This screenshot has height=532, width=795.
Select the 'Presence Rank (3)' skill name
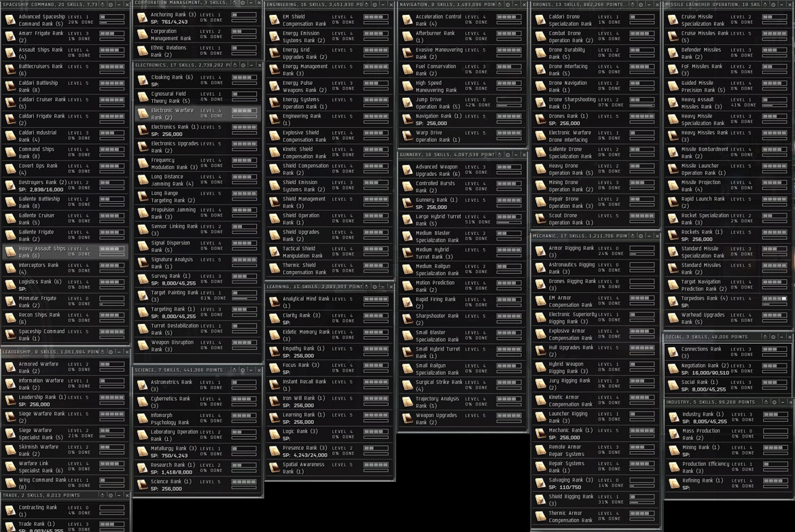(304, 448)
